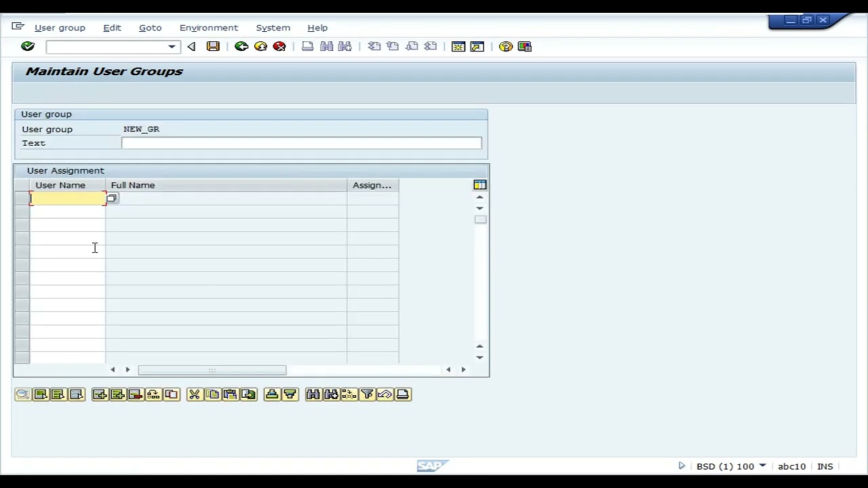Click the Find binoculars in top toolbar
868x488 pixels.
point(326,46)
